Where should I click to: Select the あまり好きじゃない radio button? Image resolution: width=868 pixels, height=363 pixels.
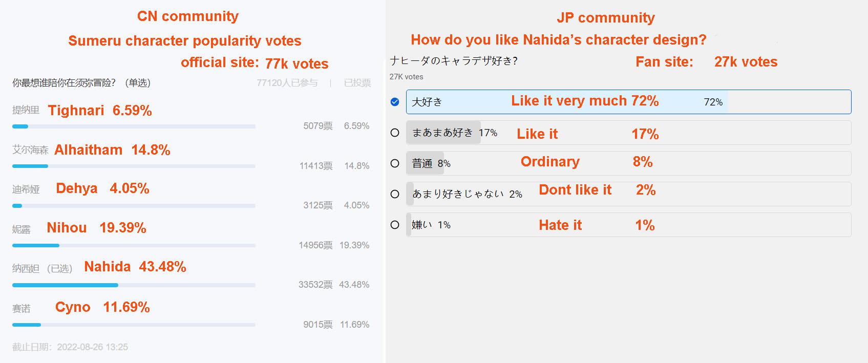pos(394,194)
